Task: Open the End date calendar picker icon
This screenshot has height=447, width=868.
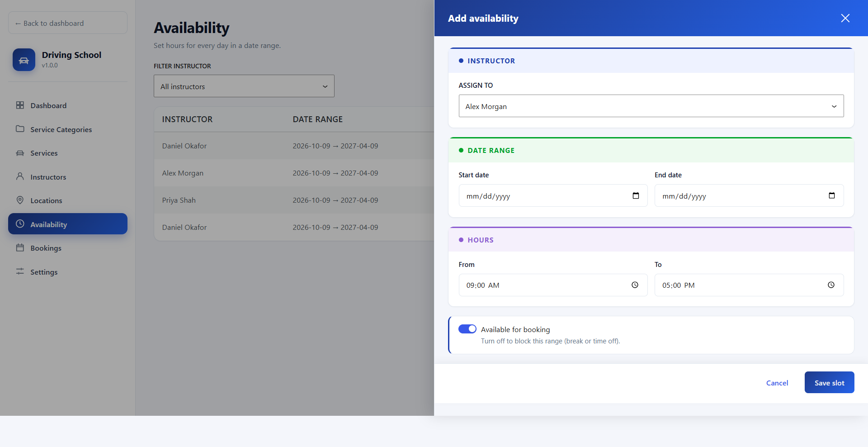Action: click(x=832, y=195)
